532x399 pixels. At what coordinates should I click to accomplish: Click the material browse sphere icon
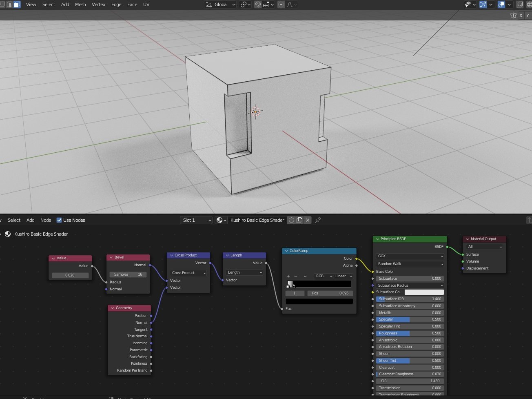point(221,220)
